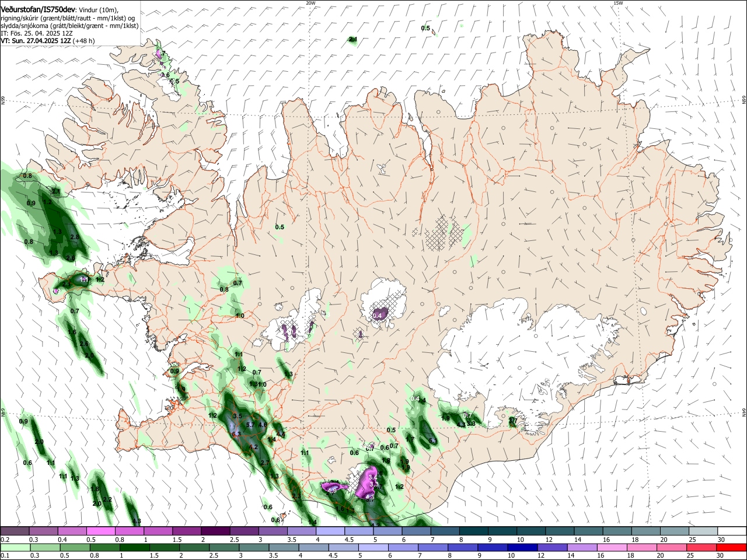Select the Vindur (10m) label in header
Image resolution: width=747 pixels, height=560 pixels.
click(99, 10)
